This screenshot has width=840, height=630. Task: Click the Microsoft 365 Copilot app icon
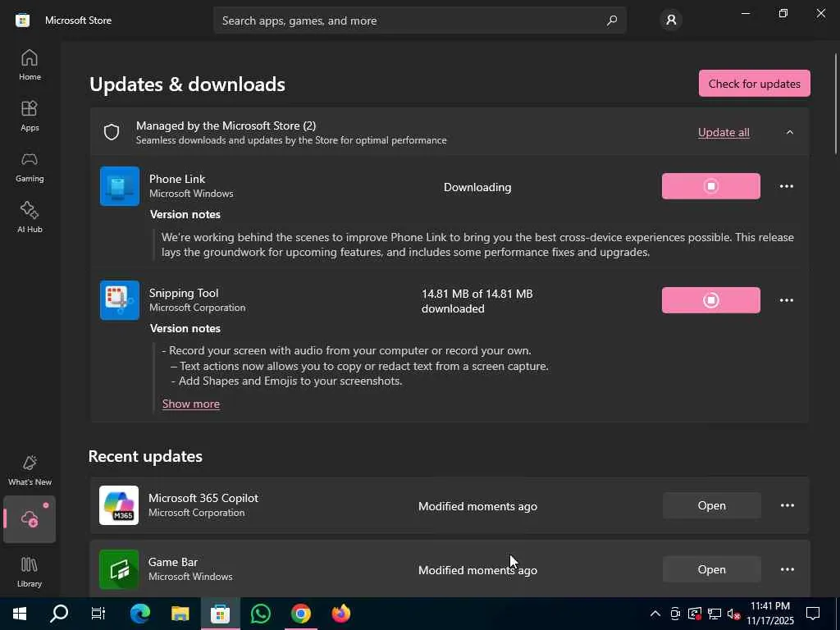pyautogui.click(x=119, y=505)
